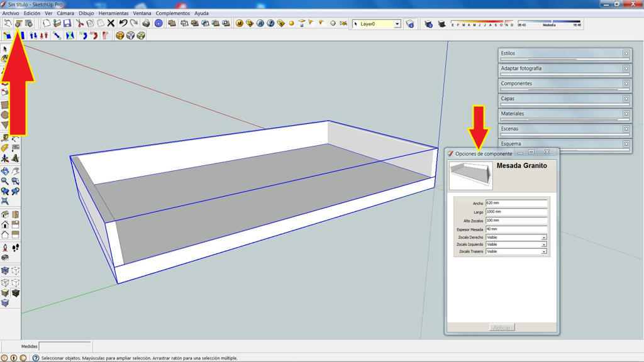The image size is (644, 362).
Task: Select the Iso view house icon
Action: (x=5, y=214)
